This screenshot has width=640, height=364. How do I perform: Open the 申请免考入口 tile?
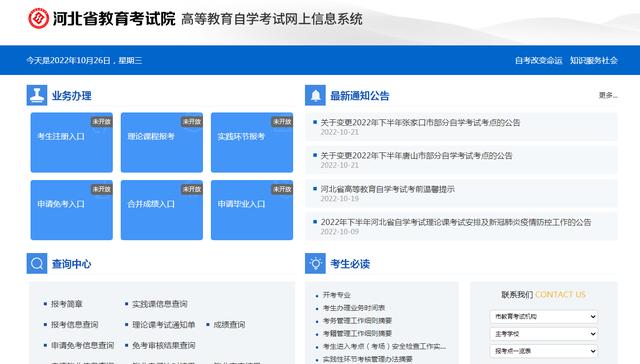pos(71,210)
